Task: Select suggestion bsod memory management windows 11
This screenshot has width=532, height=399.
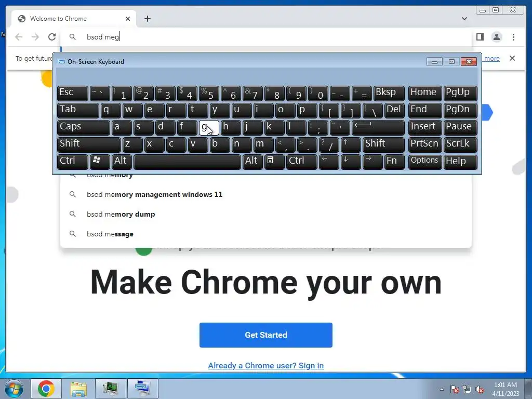Action: tap(266, 194)
